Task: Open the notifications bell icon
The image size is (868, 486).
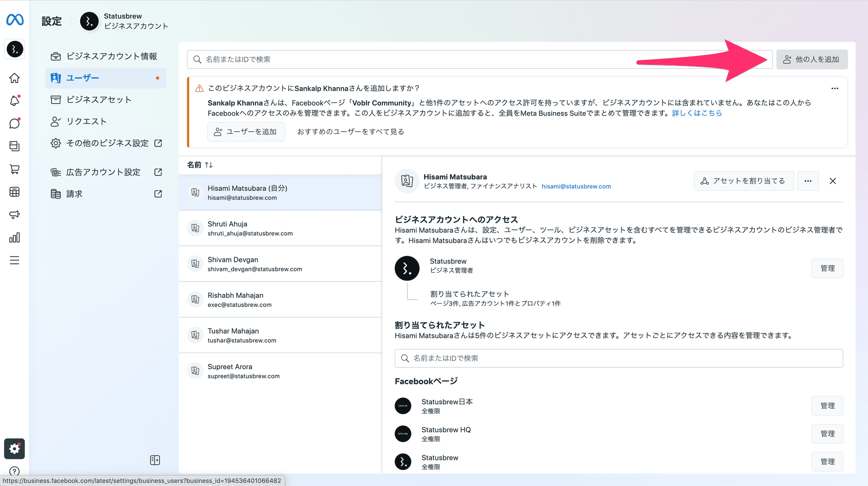Action: (x=14, y=101)
